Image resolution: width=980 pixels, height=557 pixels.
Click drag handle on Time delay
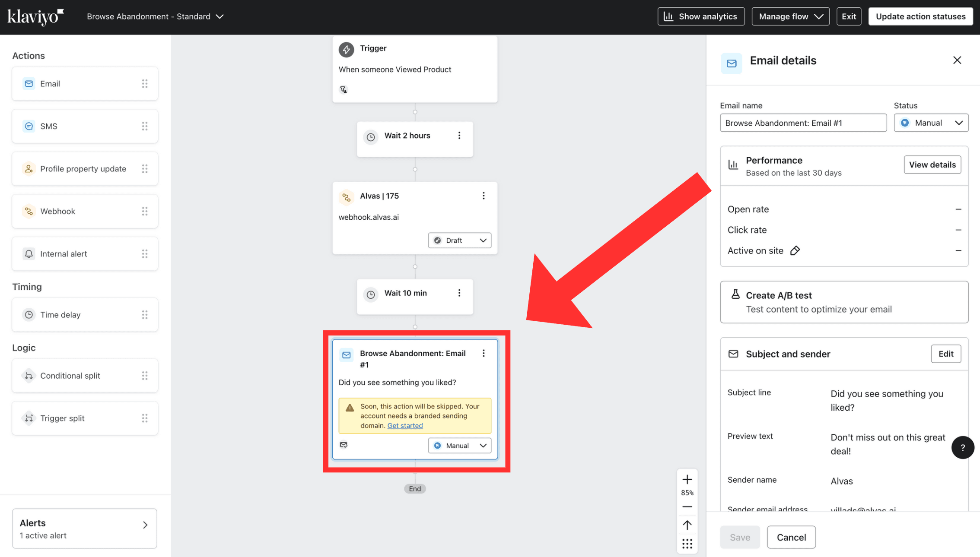click(145, 315)
